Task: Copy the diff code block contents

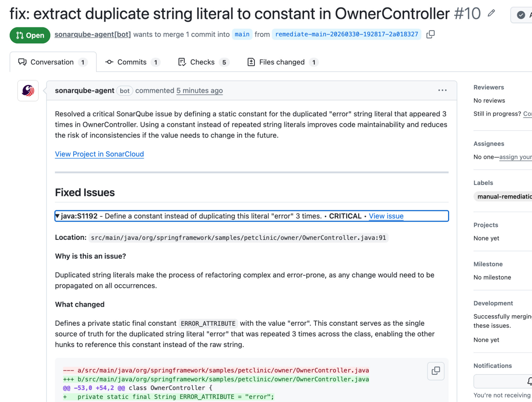Action: coord(435,371)
